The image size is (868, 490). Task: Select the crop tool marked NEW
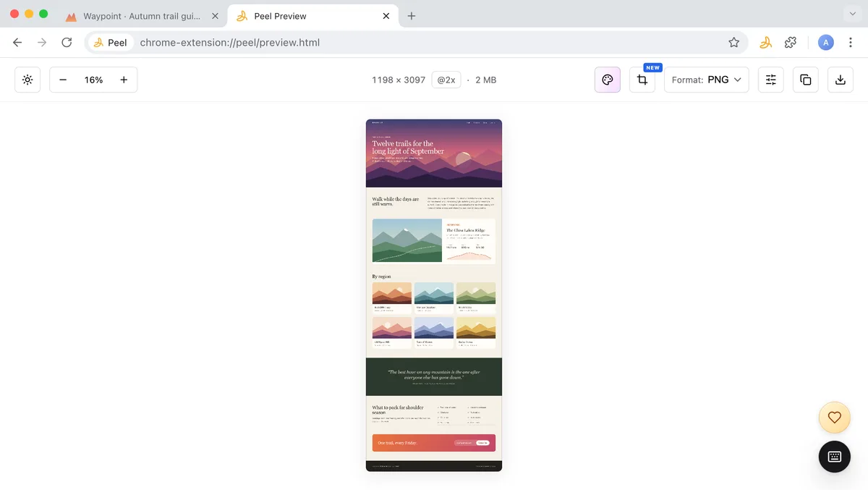coord(642,80)
